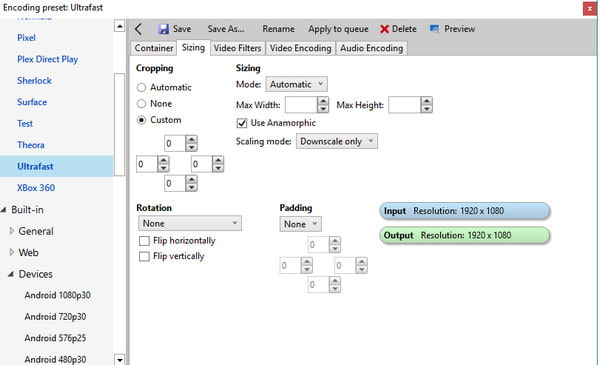
Task: Click the Input Resolution 1920 x 1080 bar
Action: point(465,211)
